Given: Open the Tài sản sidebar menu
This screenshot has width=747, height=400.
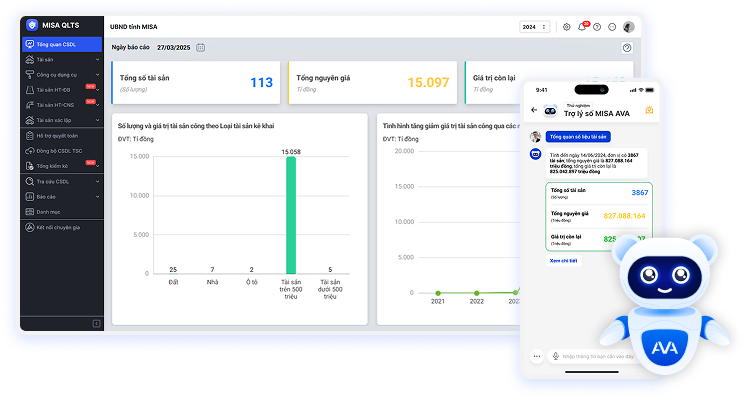Looking at the screenshot, I should [62, 60].
